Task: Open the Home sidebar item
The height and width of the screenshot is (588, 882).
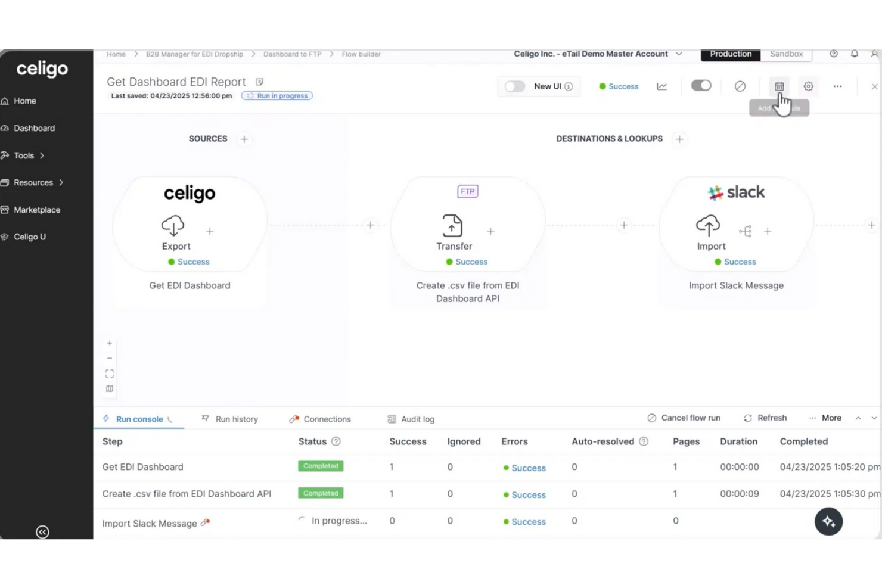Action: [x=24, y=101]
